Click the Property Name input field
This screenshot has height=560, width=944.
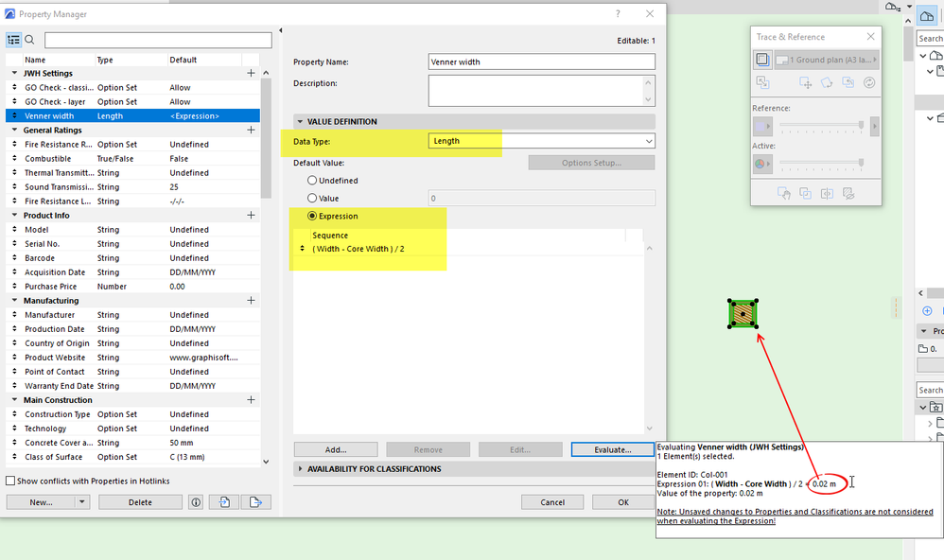tap(541, 61)
